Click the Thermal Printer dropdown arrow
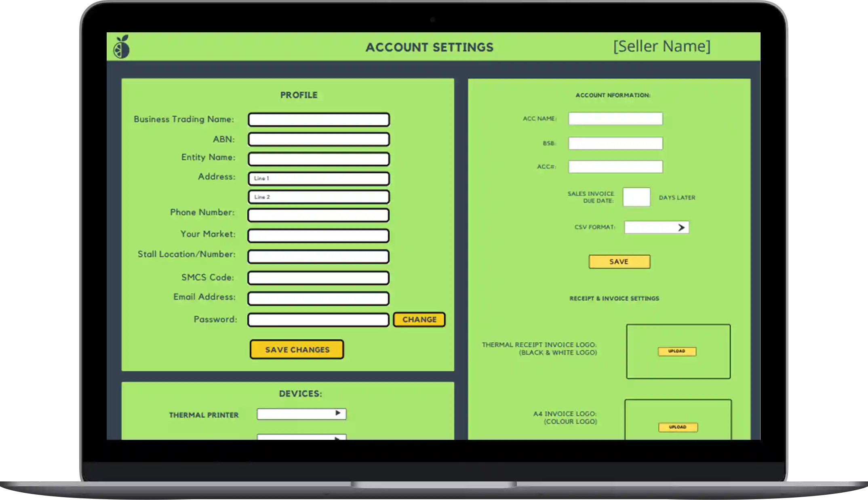 [337, 413]
